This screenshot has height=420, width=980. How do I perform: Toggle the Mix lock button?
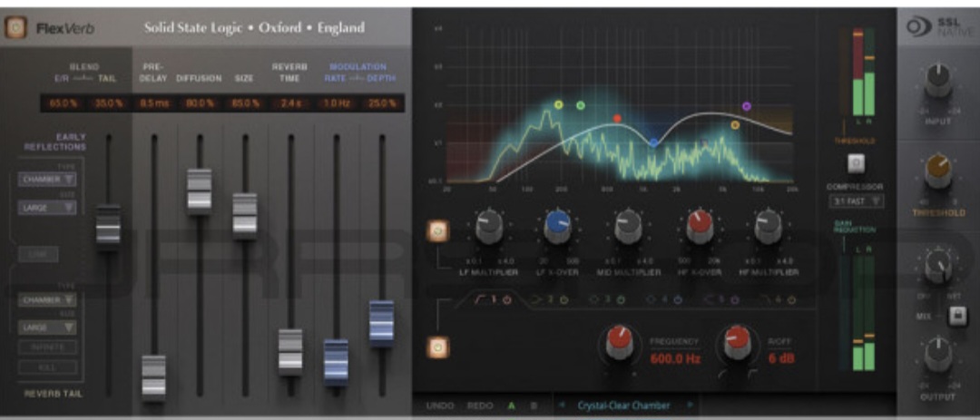click(x=957, y=317)
